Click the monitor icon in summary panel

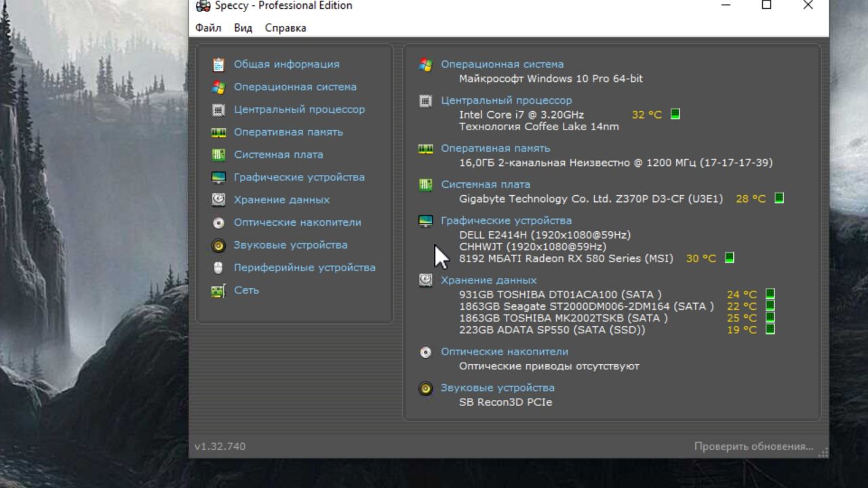(426, 221)
